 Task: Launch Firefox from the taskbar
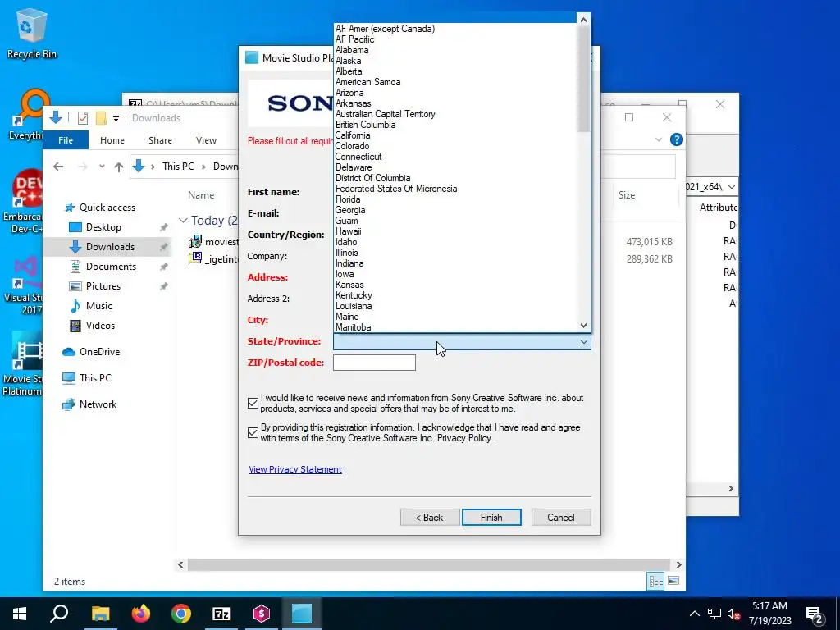pyautogui.click(x=141, y=614)
